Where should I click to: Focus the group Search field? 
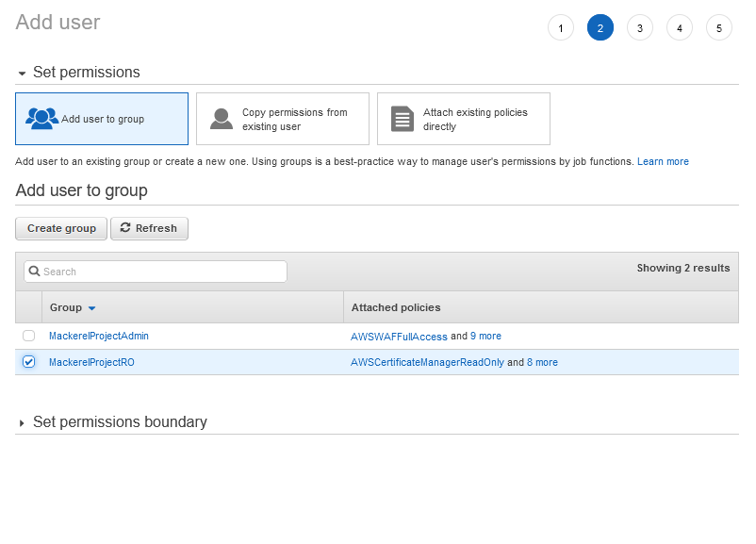tap(162, 272)
